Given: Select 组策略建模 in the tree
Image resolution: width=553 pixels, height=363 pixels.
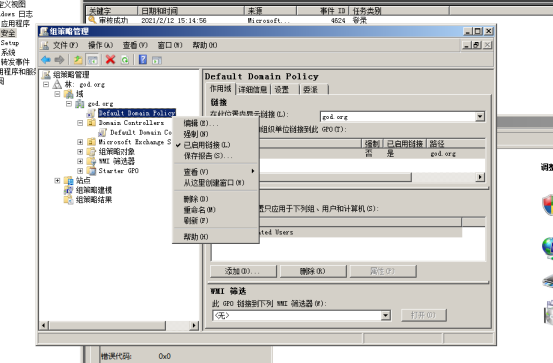Looking at the screenshot, I should (94, 190).
